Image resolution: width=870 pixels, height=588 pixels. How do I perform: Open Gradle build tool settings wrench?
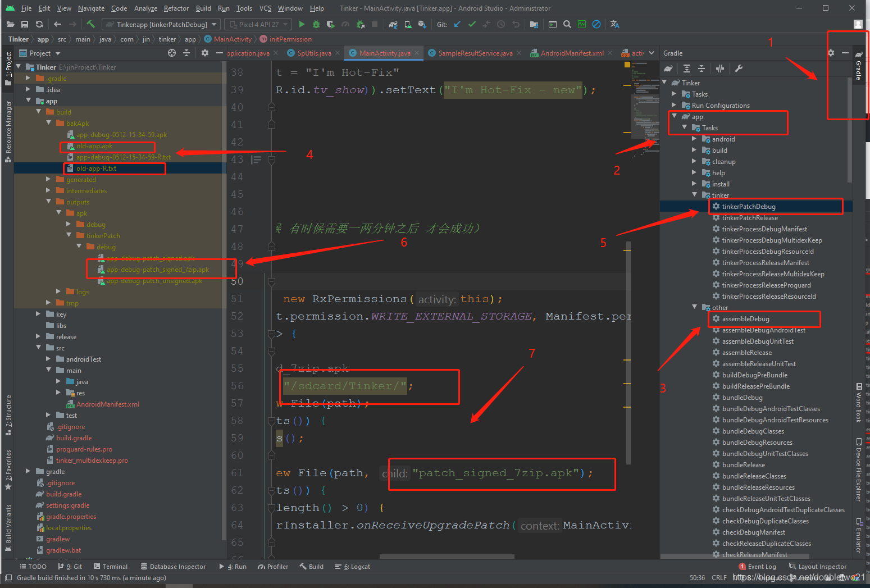click(739, 69)
